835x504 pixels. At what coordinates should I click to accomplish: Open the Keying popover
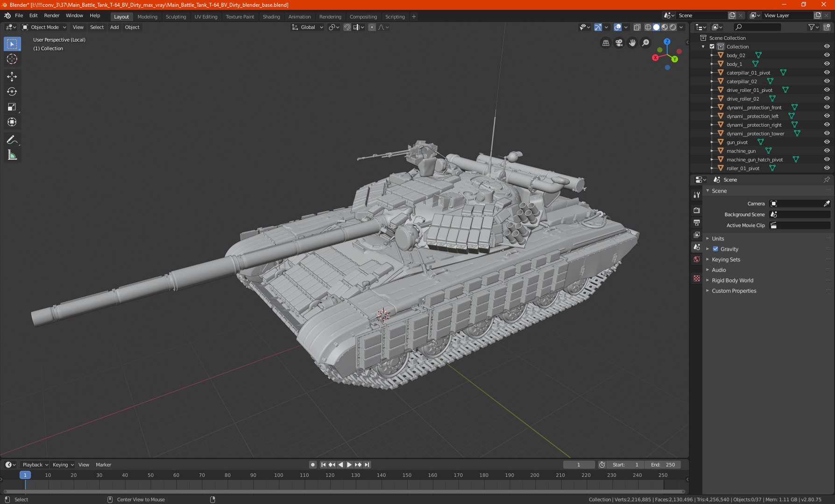[x=63, y=464]
